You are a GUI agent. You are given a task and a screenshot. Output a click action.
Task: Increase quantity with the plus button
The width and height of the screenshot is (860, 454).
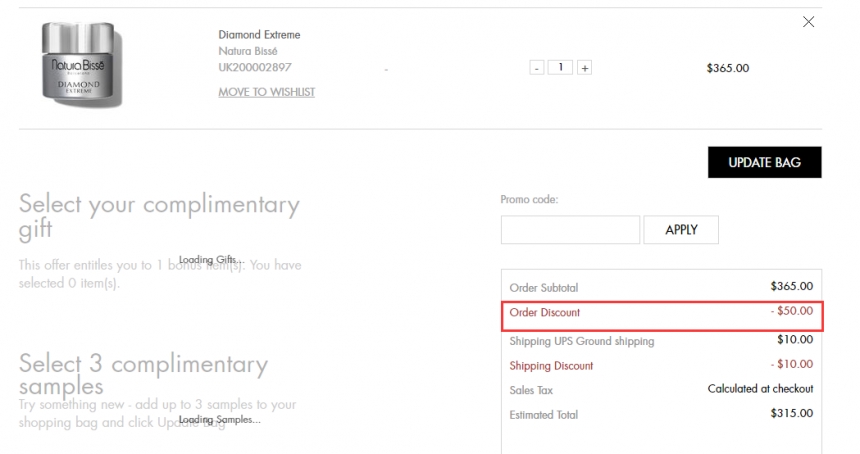click(x=585, y=68)
